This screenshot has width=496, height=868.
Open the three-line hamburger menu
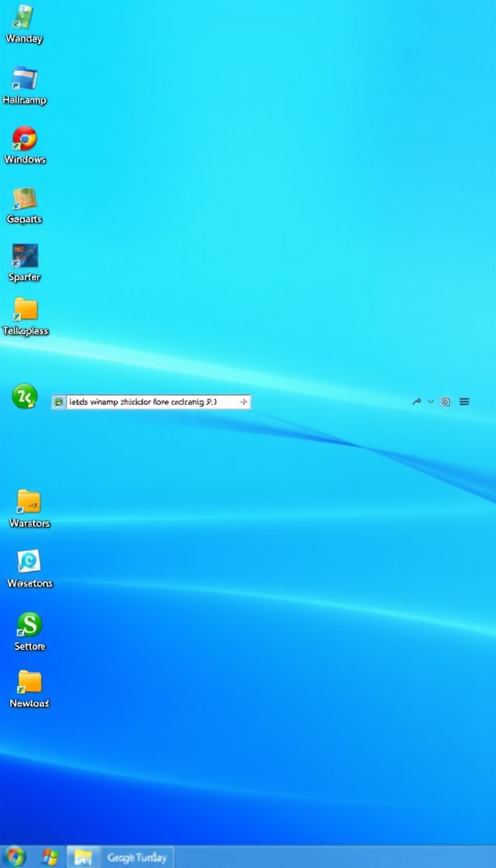pos(464,402)
